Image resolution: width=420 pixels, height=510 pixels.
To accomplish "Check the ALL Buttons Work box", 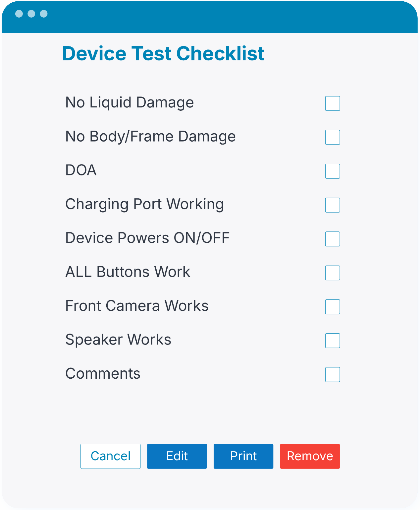I will [x=333, y=273].
